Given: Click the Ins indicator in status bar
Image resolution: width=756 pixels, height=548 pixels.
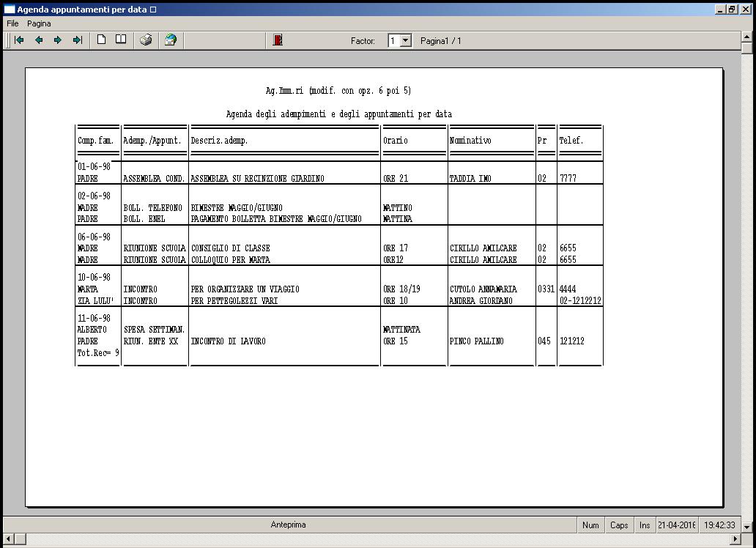Looking at the screenshot, I should [x=645, y=525].
